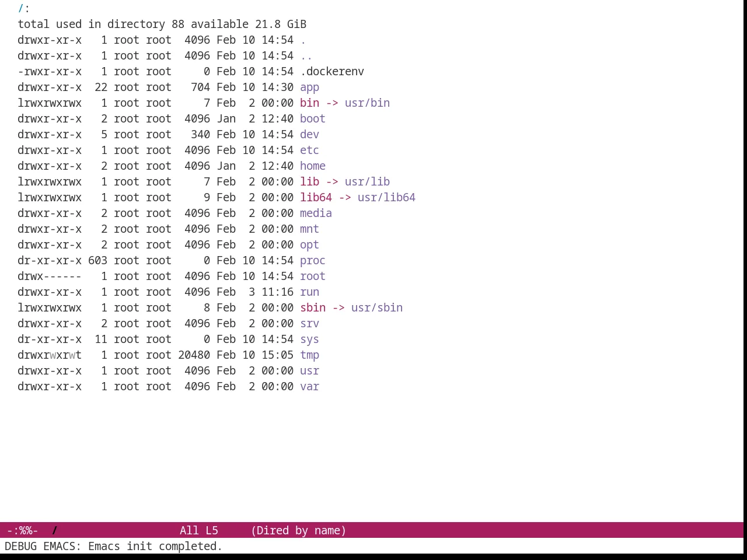Open the etc directory

309,150
